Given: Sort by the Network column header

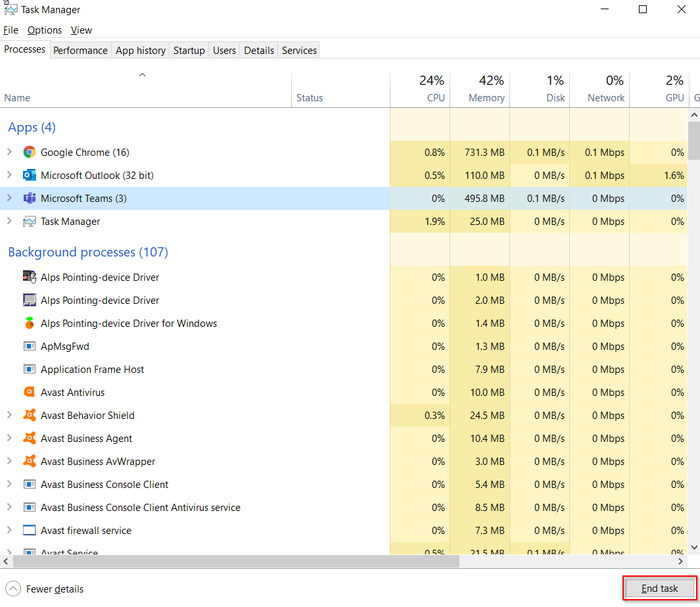Looking at the screenshot, I should [599, 90].
